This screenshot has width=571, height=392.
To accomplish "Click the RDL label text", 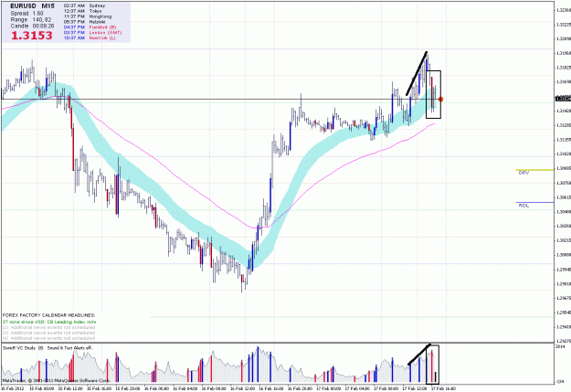I will pyautogui.click(x=523, y=206).
